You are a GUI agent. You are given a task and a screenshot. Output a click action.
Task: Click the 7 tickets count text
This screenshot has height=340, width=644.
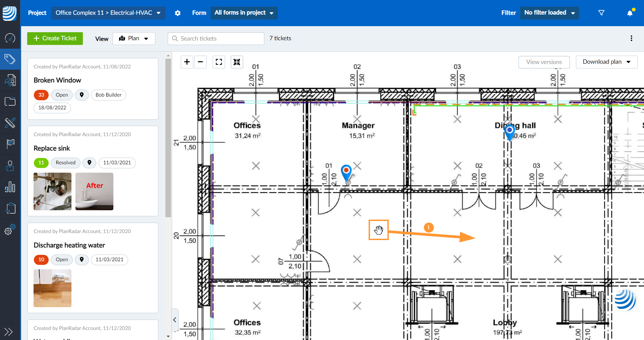(x=280, y=38)
